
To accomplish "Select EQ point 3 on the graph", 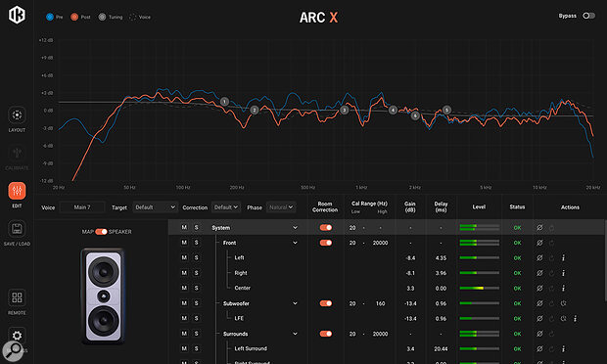I will (x=345, y=111).
